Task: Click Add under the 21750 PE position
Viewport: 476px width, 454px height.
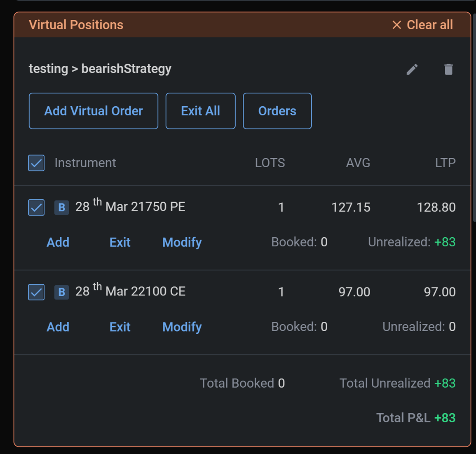Action: pos(58,242)
